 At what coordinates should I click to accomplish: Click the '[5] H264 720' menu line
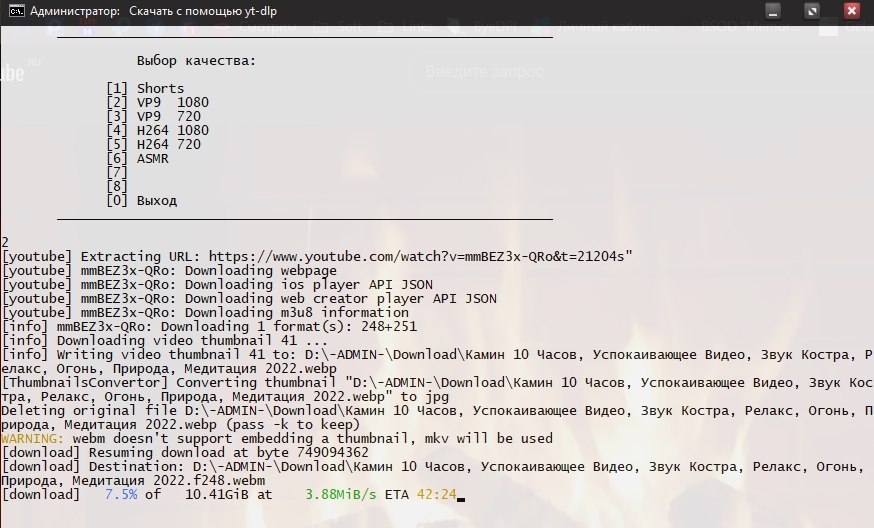tap(153, 144)
